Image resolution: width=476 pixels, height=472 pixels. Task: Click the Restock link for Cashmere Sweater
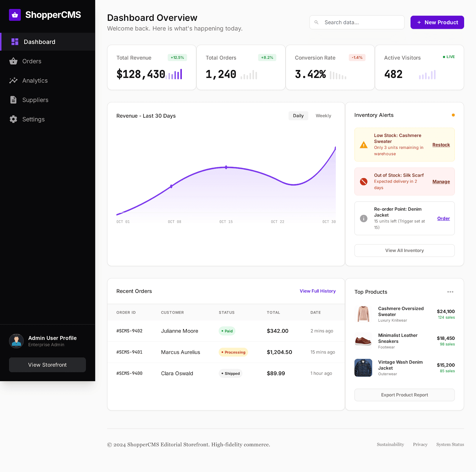click(441, 145)
